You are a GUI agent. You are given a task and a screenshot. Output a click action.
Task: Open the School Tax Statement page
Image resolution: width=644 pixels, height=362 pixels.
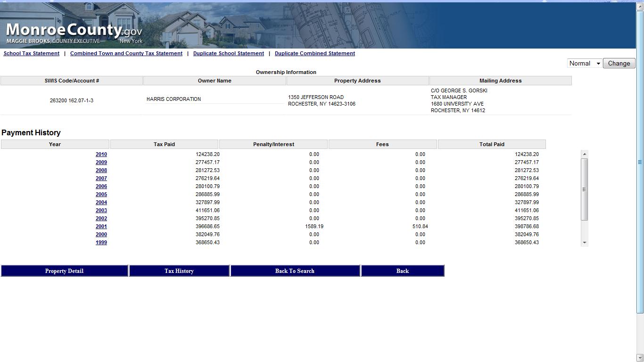31,53
